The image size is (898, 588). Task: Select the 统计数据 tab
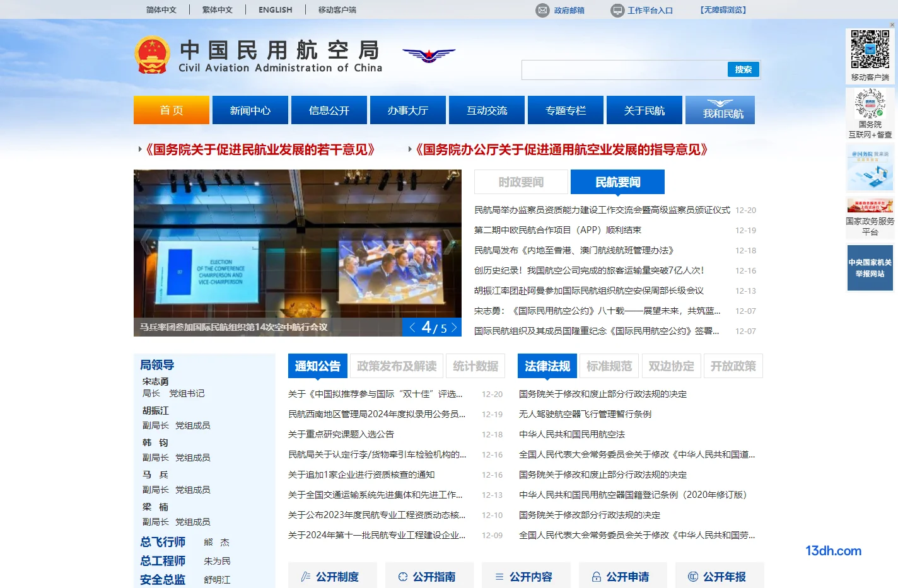475,366
